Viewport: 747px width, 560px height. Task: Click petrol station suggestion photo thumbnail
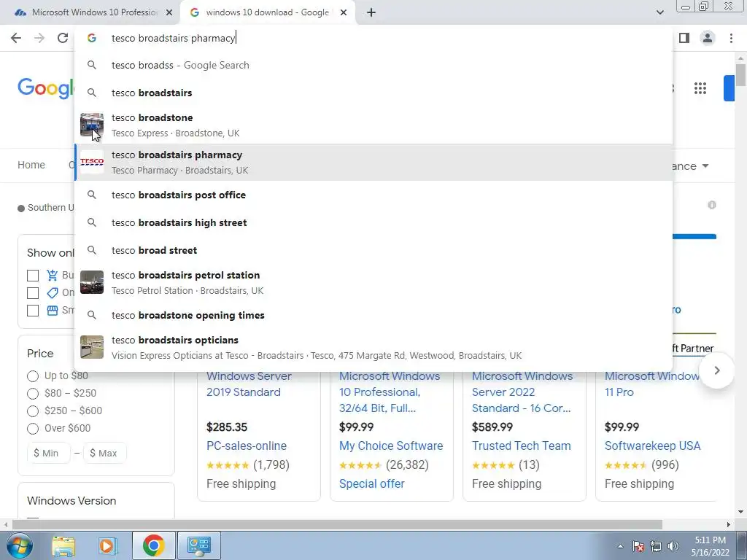pos(92,282)
